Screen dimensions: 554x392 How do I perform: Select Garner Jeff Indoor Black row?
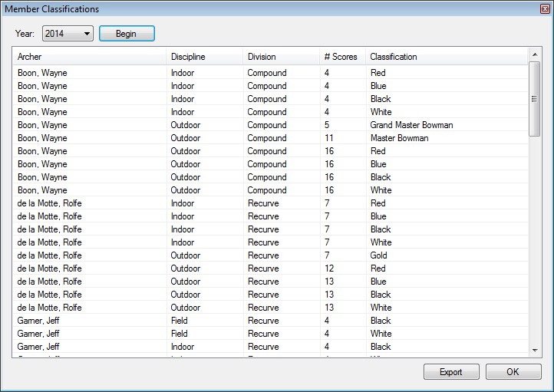pyautogui.click(x=271, y=347)
